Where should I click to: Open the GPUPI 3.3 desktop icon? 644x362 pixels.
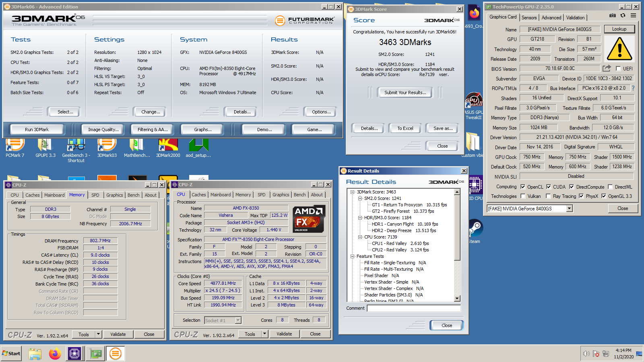[45, 147]
